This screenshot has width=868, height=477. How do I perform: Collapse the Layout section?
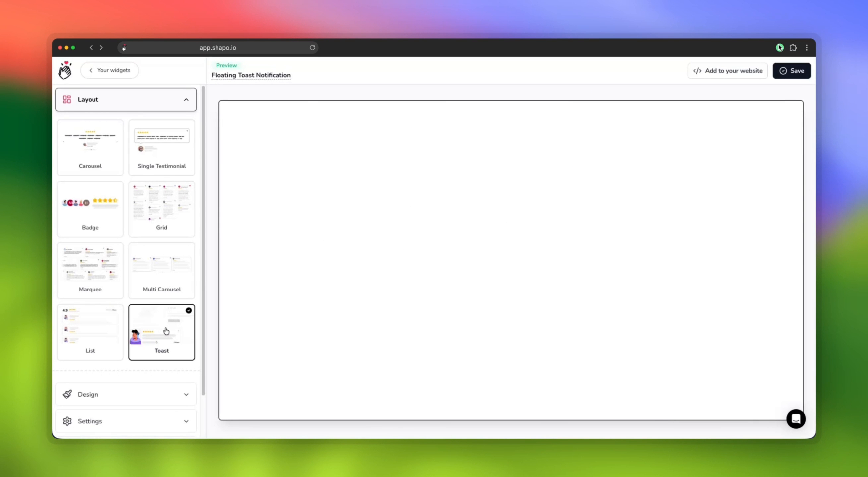[x=186, y=99]
